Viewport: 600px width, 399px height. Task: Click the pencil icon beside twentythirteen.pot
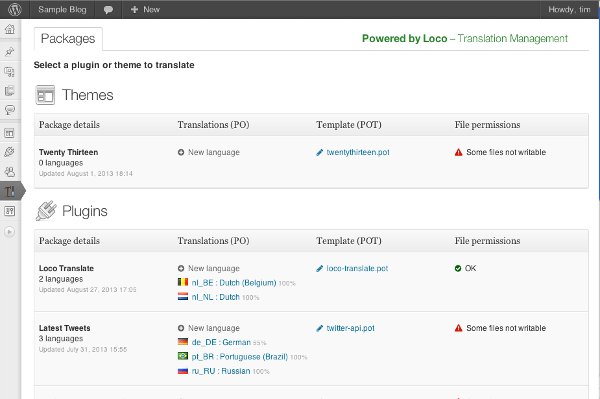click(320, 152)
